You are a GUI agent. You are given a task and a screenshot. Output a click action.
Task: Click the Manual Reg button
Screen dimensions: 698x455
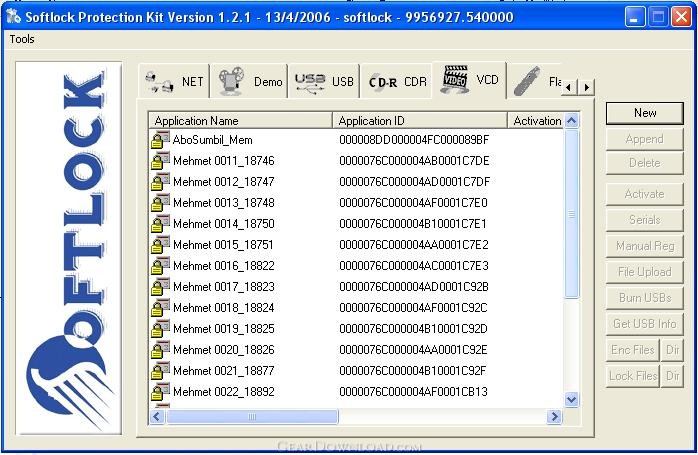[x=645, y=246]
